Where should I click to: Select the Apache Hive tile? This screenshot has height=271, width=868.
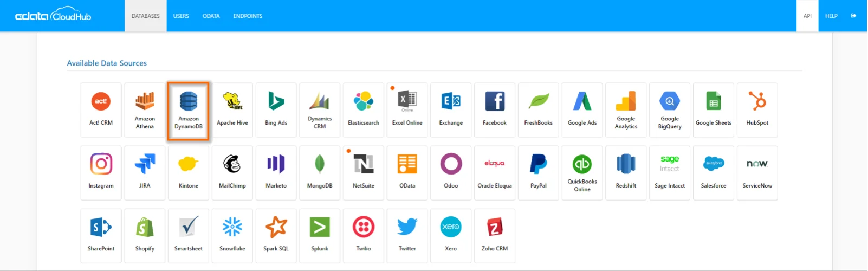click(x=232, y=110)
